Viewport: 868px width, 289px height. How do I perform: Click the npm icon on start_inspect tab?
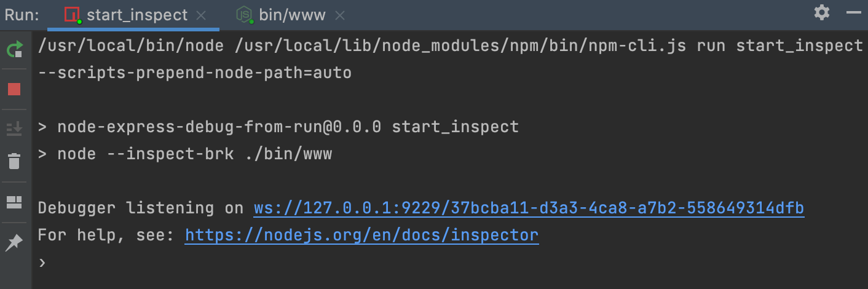(73, 15)
